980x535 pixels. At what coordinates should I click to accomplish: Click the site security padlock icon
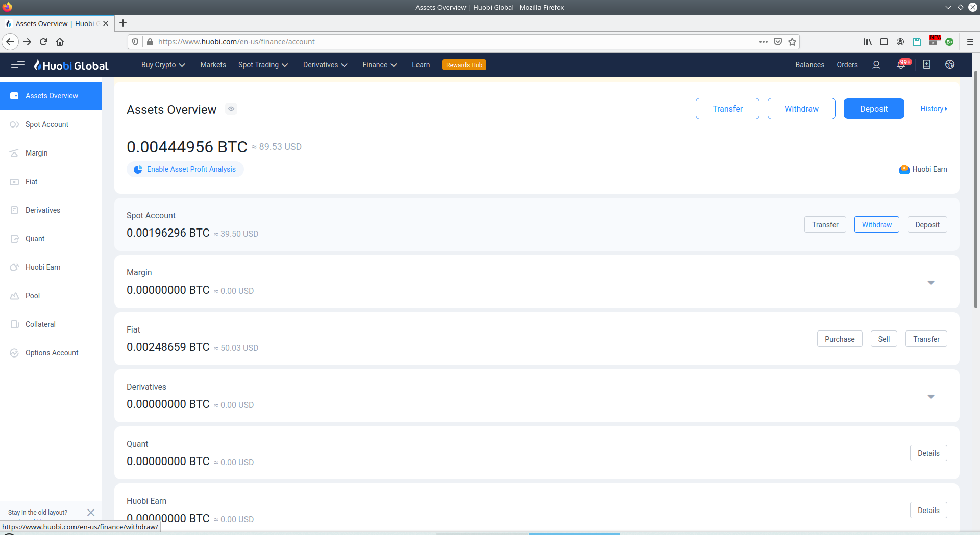point(150,42)
